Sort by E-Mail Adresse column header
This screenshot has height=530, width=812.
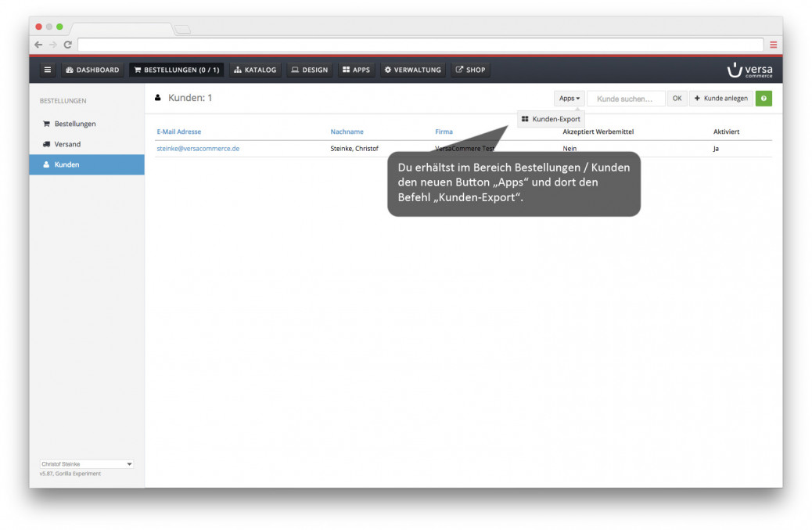[178, 132]
